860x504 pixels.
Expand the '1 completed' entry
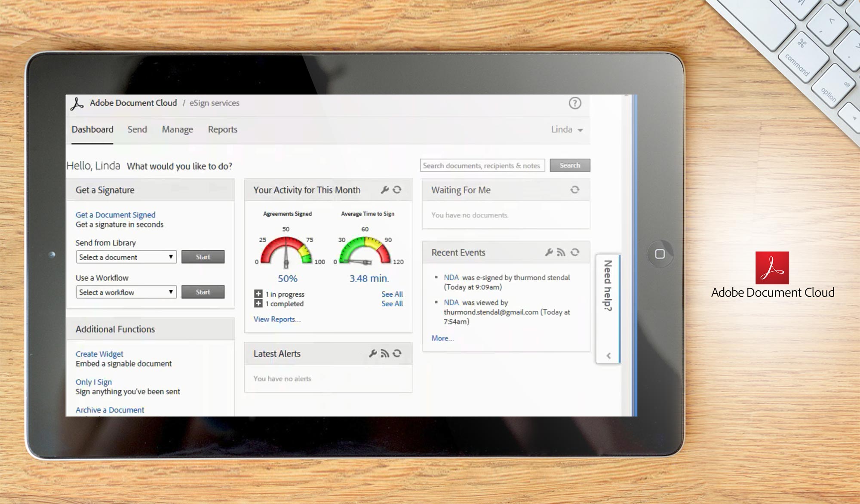point(258,304)
